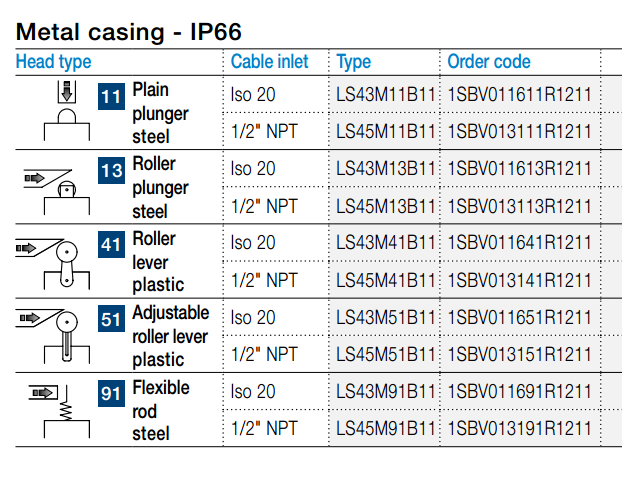Image resolution: width=622 pixels, height=480 pixels.
Task: Click the plain plunger steel head diagram
Action: (67, 110)
